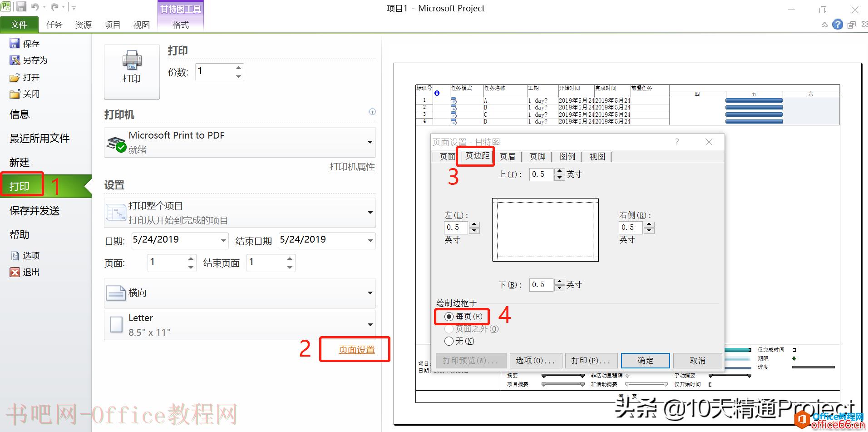Viewport: 868px width, 432px height.
Task: Click the top margin 0.5 input field
Action: coord(541,174)
